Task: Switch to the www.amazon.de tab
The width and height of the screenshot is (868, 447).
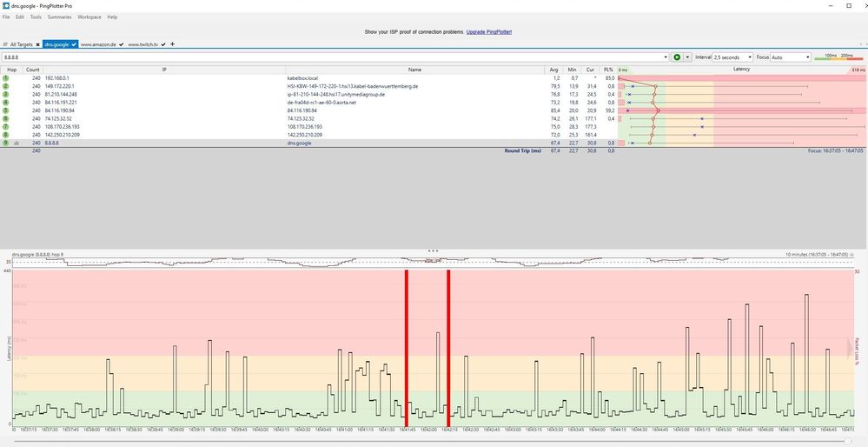Action: tap(98, 44)
